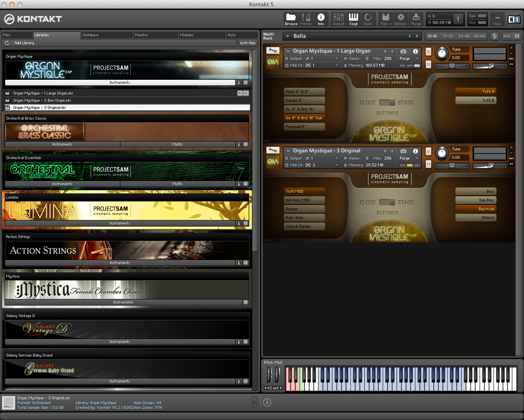Select Organ Mystique - 2 Box Organ.nki

coord(127,101)
